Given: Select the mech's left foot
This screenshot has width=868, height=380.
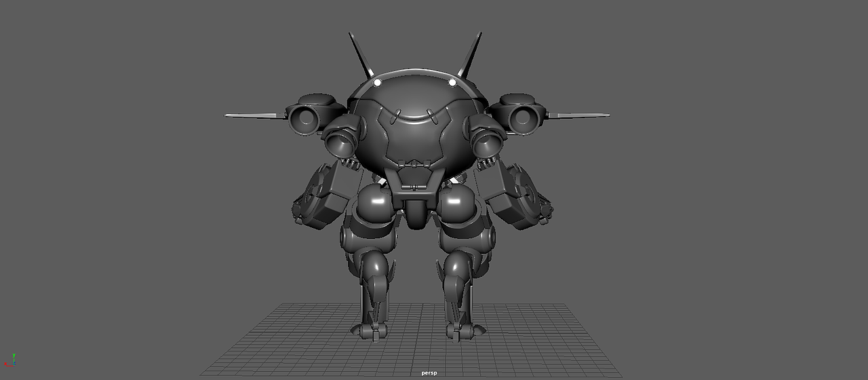Looking at the screenshot, I should (x=370, y=330).
